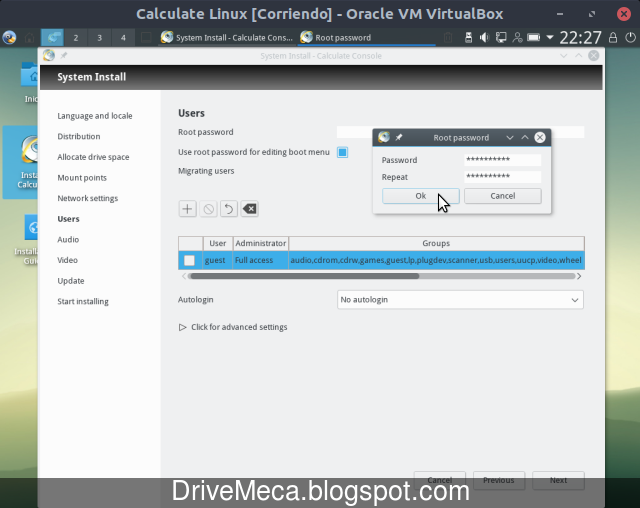The height and width of the screenshot is (508, 640).
Task: Click the Repeat password field
Action: tap(502, 177)
